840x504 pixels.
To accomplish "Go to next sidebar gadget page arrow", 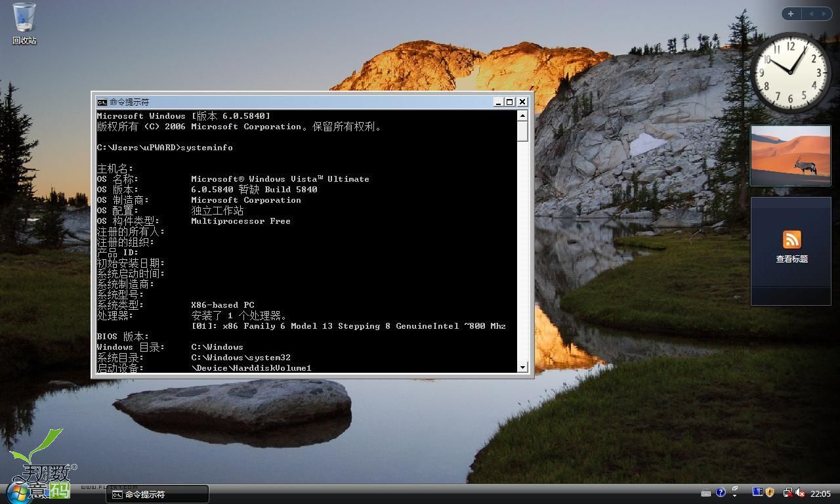I will pos(824,14).
